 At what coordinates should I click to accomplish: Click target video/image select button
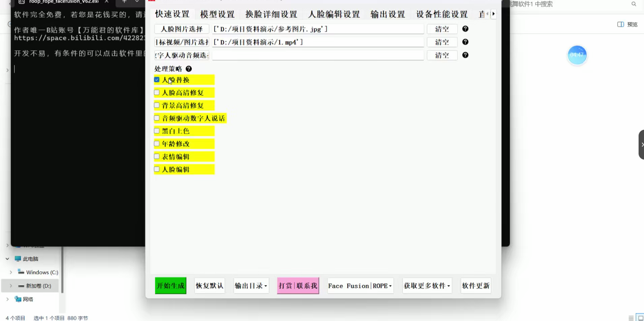tap(182, 42)
